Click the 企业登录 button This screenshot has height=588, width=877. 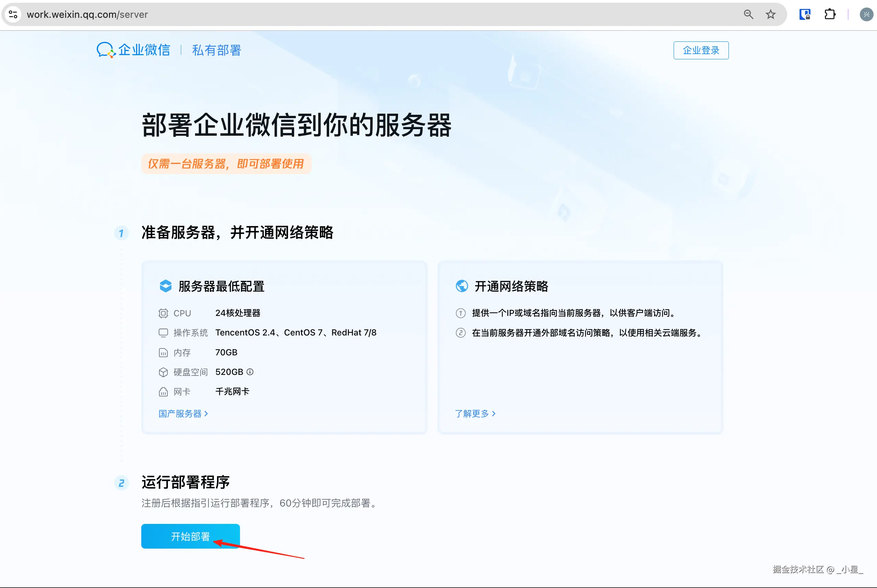(x=701, y=50)
